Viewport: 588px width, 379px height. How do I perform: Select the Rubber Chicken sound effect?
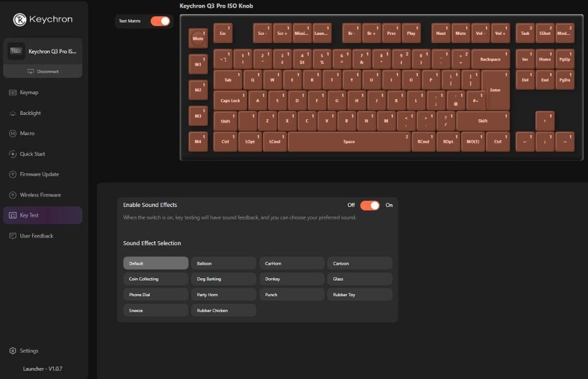[223, 310]
